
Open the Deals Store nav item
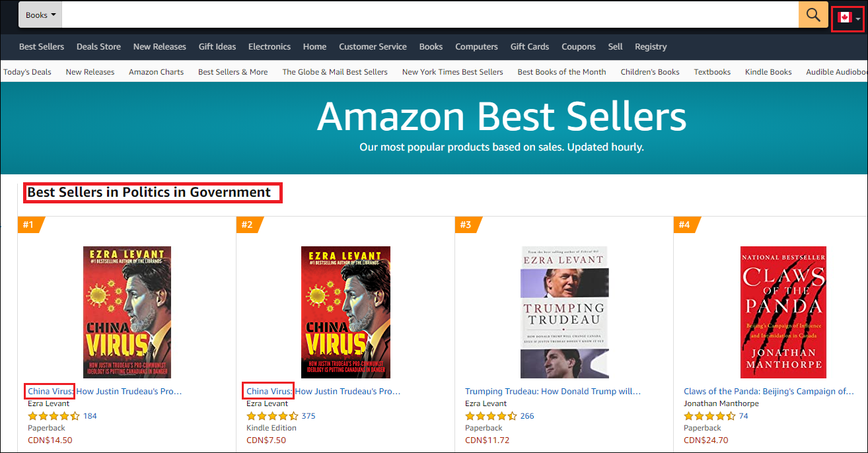click(x=98, y=47)
